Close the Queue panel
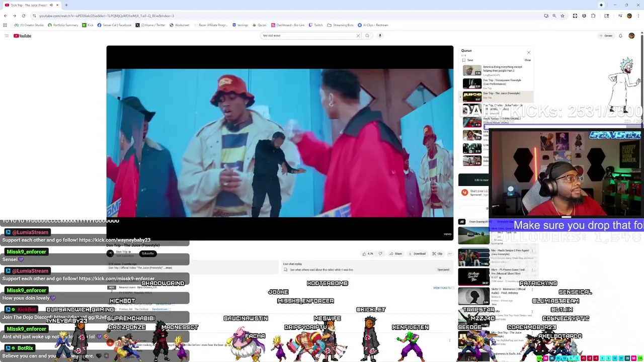The width and height of the screenshot is (644, 362). [528, 52]
